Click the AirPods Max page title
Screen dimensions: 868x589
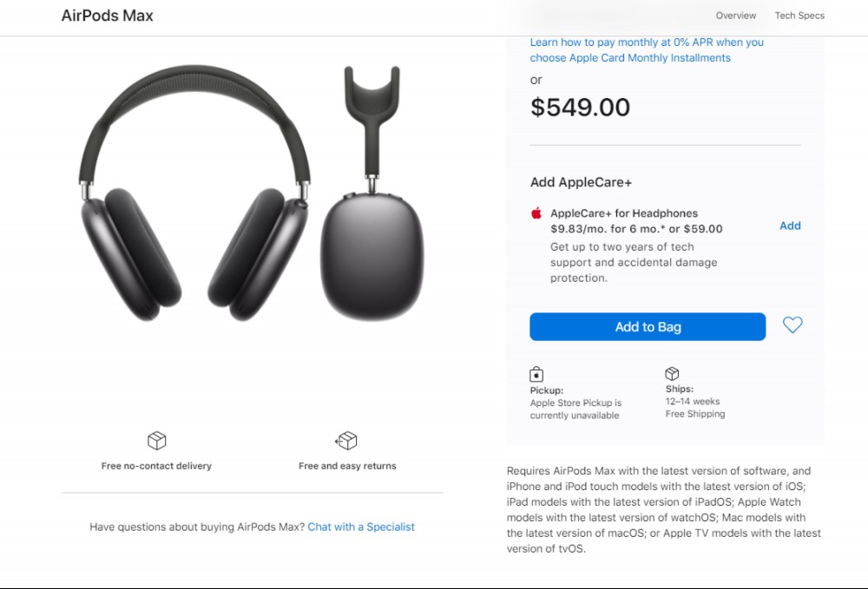[x=108, y=16]
